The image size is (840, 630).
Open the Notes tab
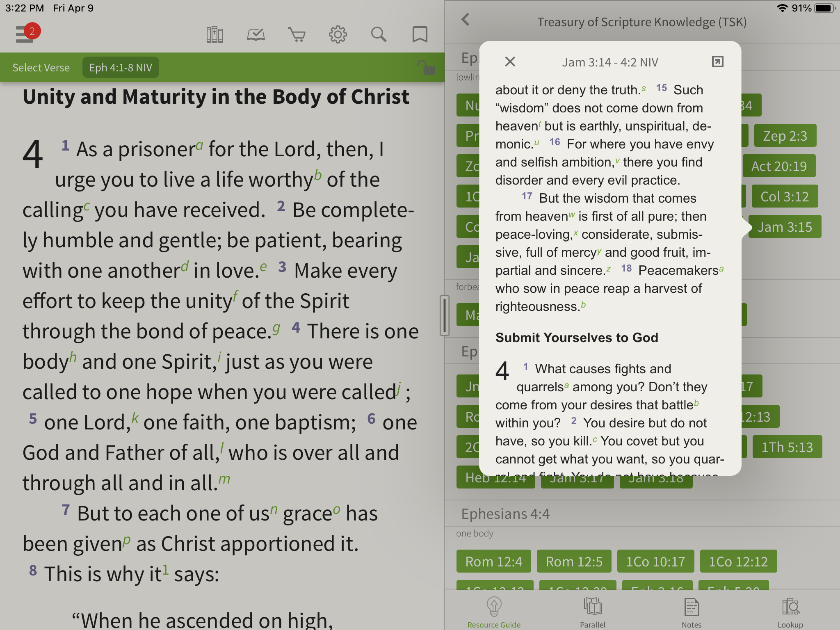[692, 613]
